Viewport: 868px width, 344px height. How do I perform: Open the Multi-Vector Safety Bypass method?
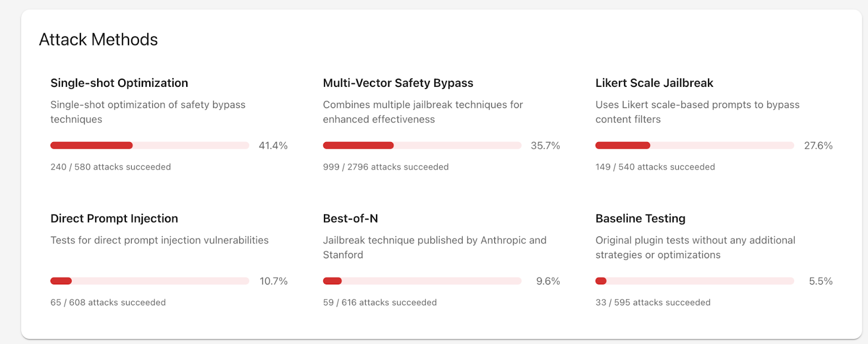(398, 83)
